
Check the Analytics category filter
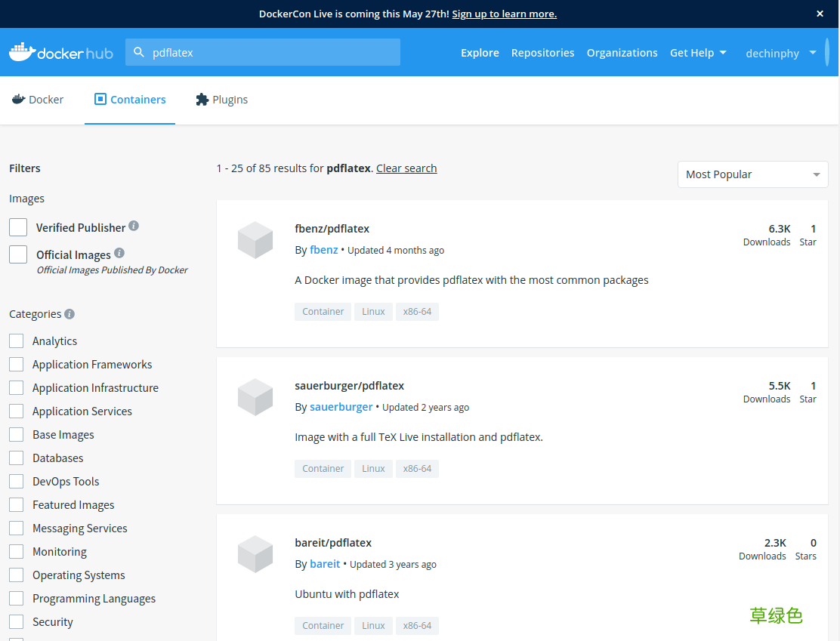click(x=16, y=341)
